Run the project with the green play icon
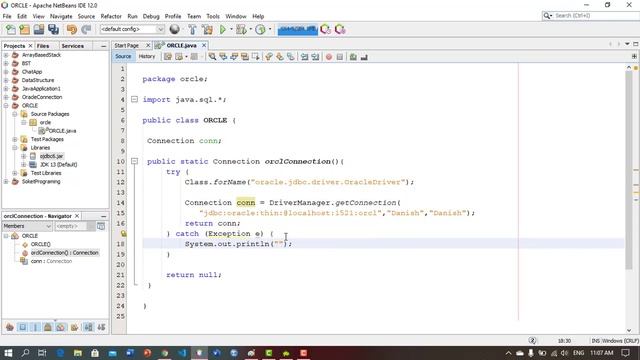Viewport: 640px width, 360px height. (x=223, y=29)
